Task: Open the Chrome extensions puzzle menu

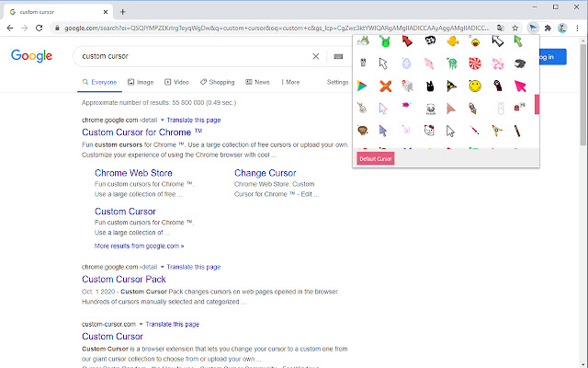Action: (548, 28)
